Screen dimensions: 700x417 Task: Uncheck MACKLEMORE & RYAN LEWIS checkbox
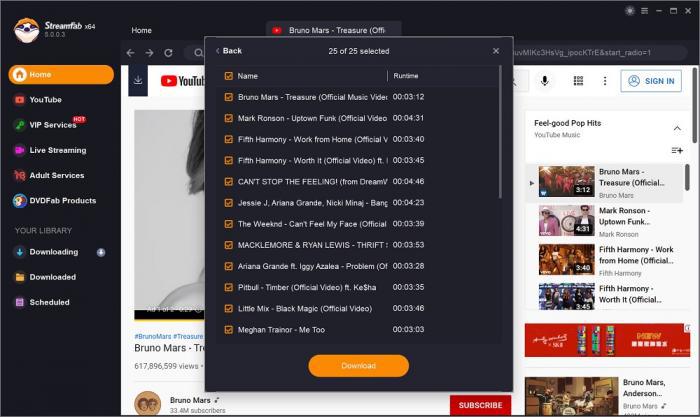(x=229, y=245)
